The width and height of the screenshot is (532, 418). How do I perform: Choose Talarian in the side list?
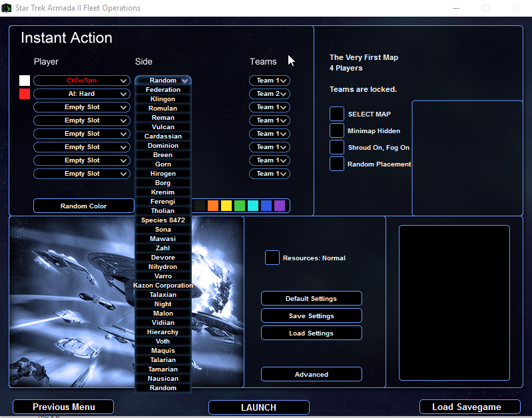(163, 360)
